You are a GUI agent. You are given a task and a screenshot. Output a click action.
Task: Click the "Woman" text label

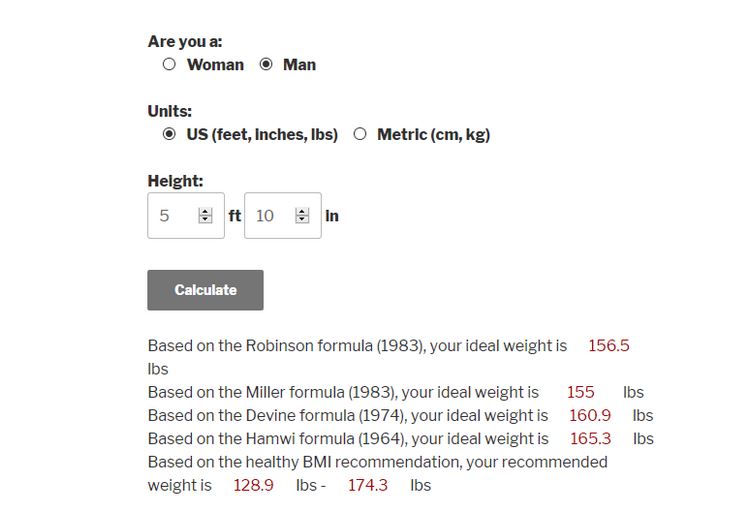point(215,65)
